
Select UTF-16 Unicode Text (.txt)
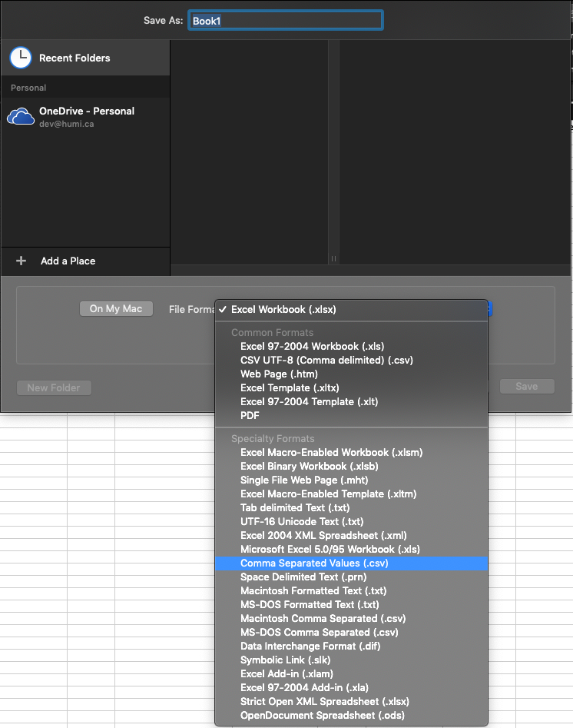tap(351, 522)
